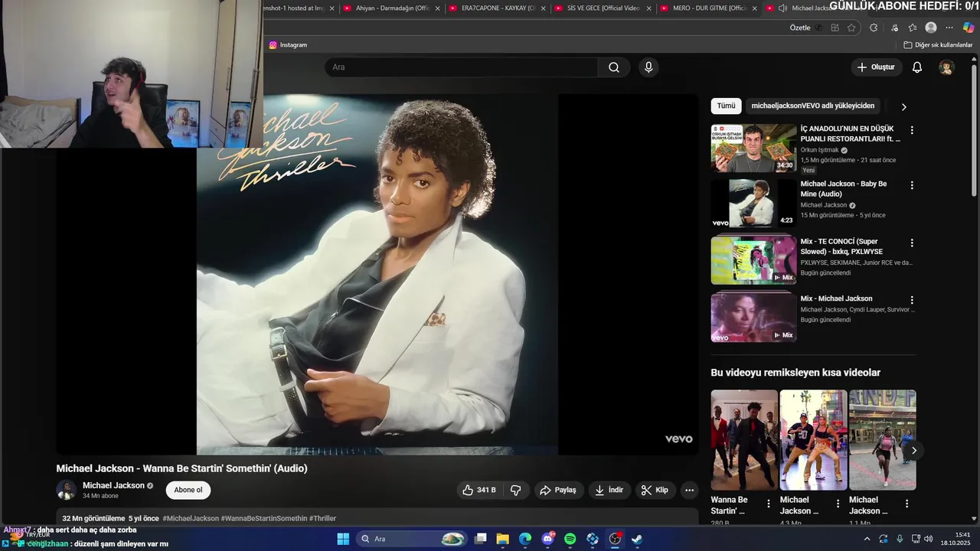Open options for İç Anadolu video
Image resolution: width=980 pixels, height=551 pixels.
tap(911, 130)
